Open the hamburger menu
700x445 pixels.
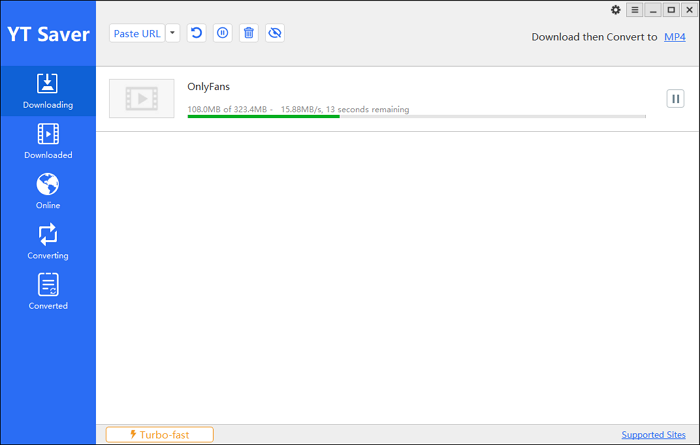pos(634,10)
